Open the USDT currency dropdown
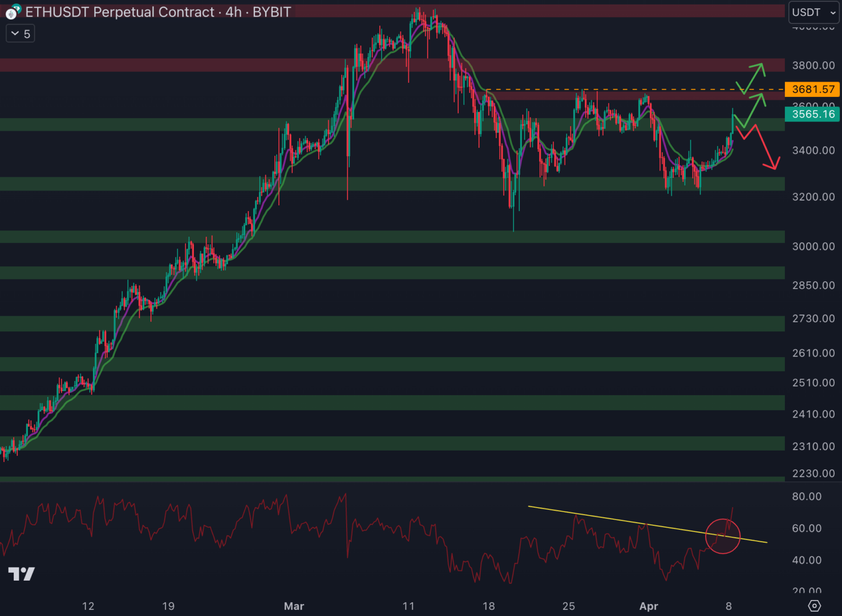The image size is (842, 616). tap(813, 12)
